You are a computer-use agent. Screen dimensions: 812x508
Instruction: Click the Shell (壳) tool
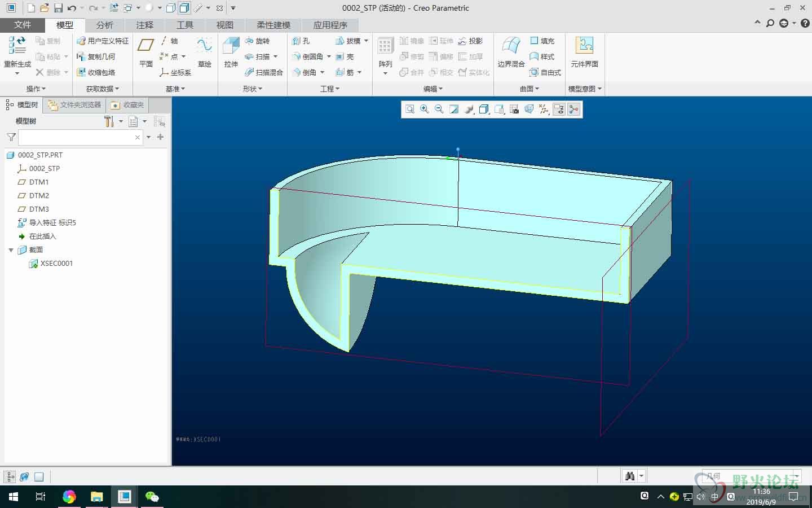tap(344, 56)
